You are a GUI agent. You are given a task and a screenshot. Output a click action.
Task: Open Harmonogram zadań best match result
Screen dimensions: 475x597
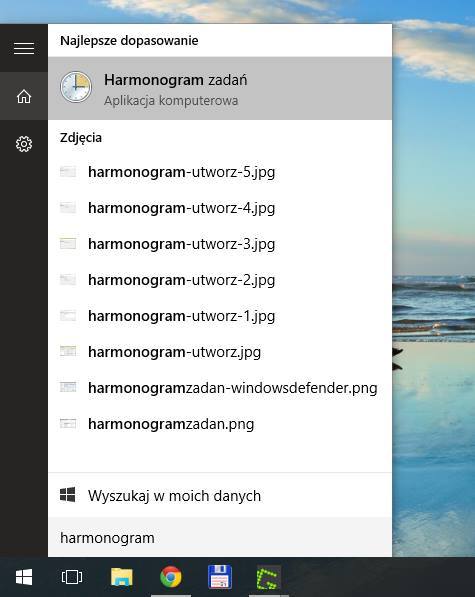pos(220,88)
